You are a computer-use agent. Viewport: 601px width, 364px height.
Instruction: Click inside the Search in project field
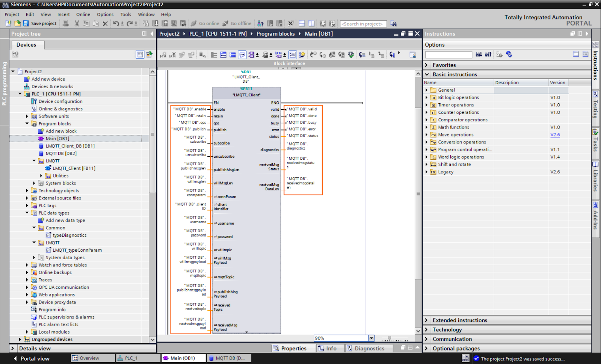coord(363,24)
